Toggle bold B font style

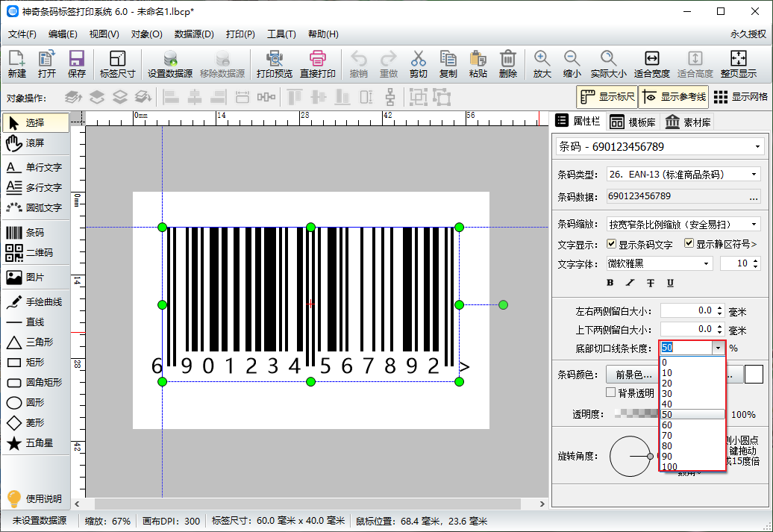click(610, 283)
